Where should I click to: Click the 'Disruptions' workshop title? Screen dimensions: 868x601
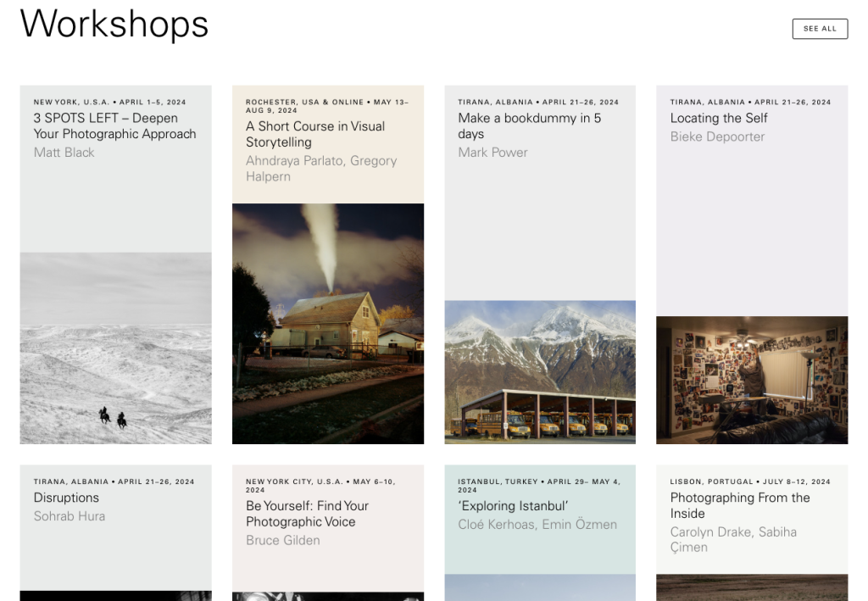click(66, 498)
